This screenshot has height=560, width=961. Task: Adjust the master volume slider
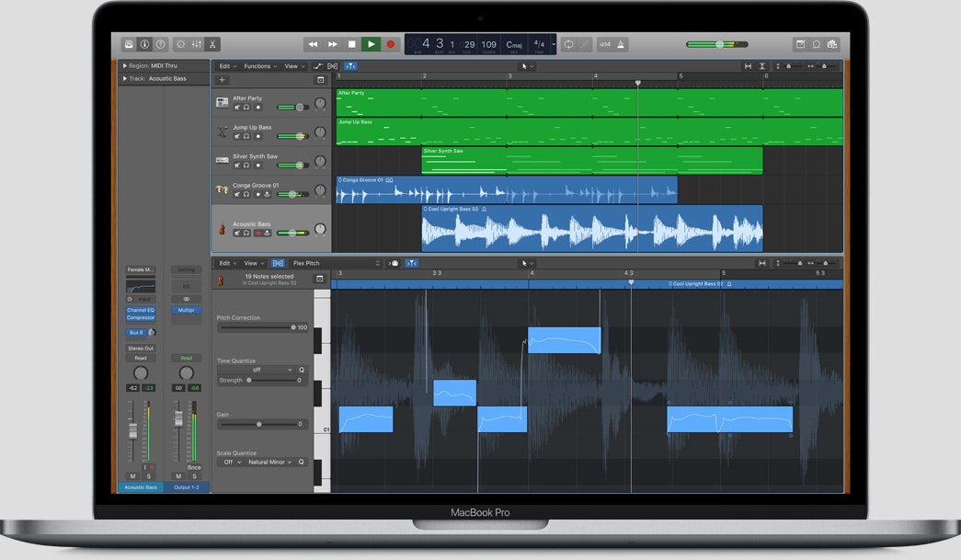pos(717,44)
